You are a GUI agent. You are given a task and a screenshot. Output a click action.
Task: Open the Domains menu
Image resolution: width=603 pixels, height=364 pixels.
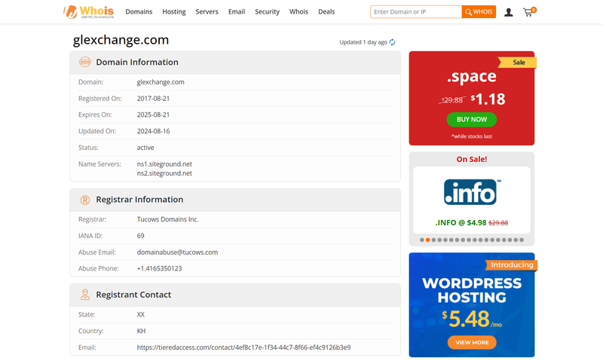[139, 12]
